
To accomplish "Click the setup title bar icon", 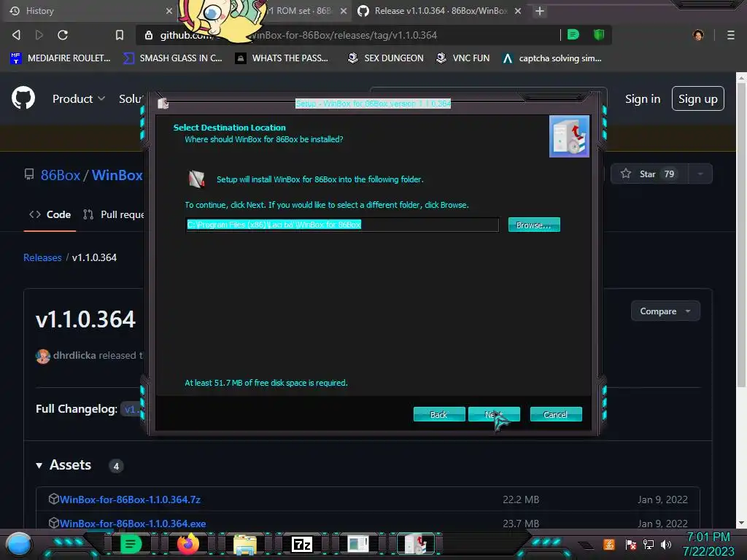I will 163,104.
